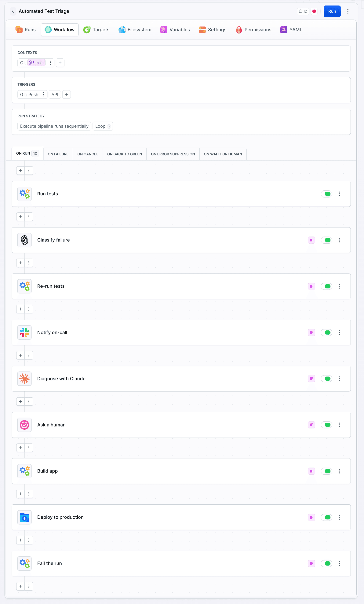Click the IF condition badge on Deploy to production
The width and height of the screenshot is (364, 604).
point(311,517)
